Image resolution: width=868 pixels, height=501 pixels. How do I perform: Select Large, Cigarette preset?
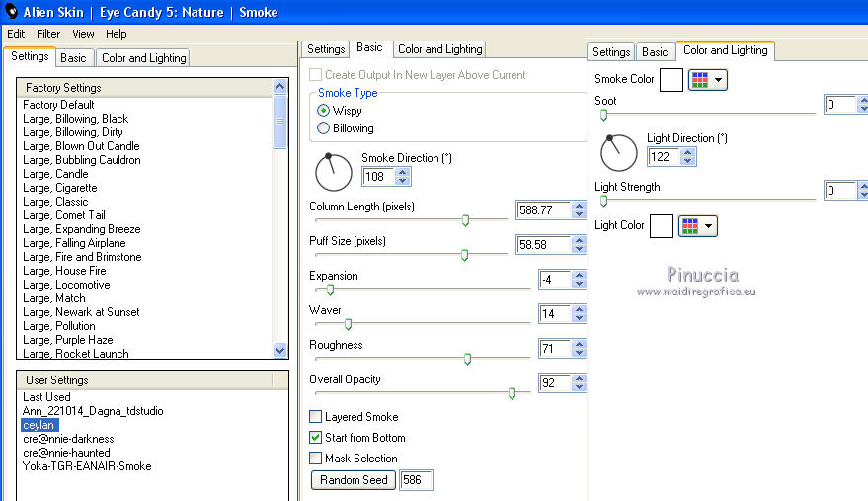click(x=60, y=188)
